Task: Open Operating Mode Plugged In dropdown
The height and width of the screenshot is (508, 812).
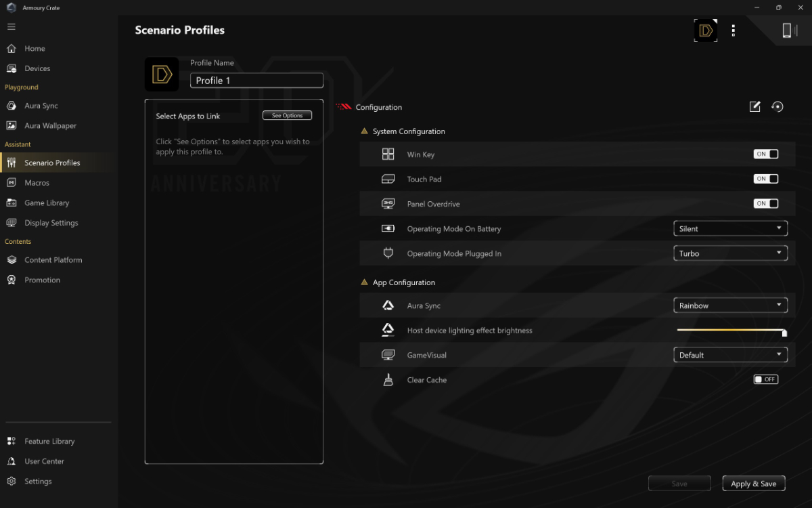Action: point(731,253)
